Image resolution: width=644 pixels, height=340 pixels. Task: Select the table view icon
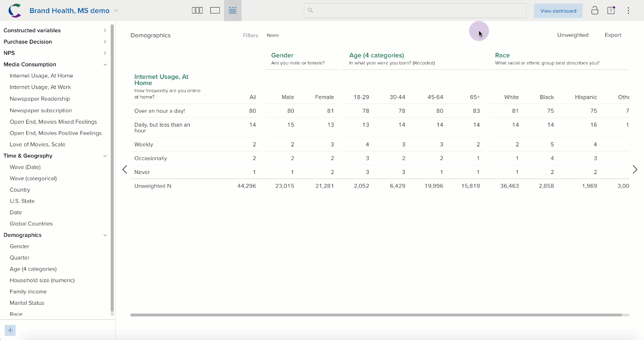232,11
